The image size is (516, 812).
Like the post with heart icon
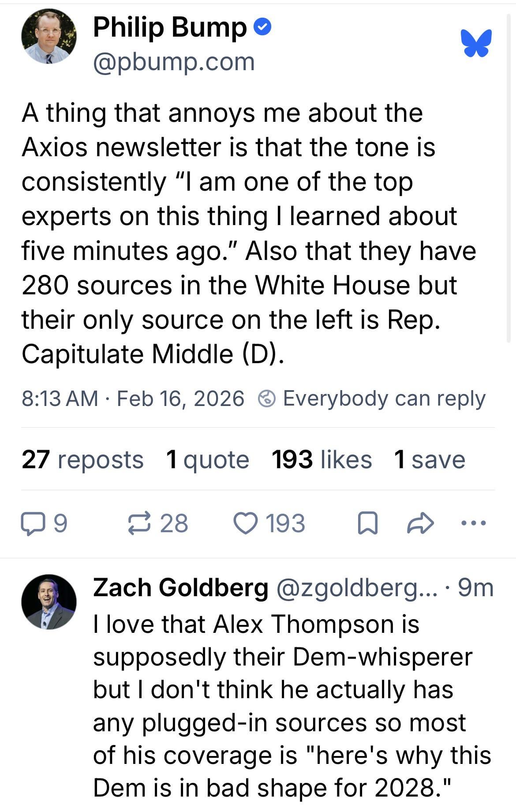click(245, 524)
